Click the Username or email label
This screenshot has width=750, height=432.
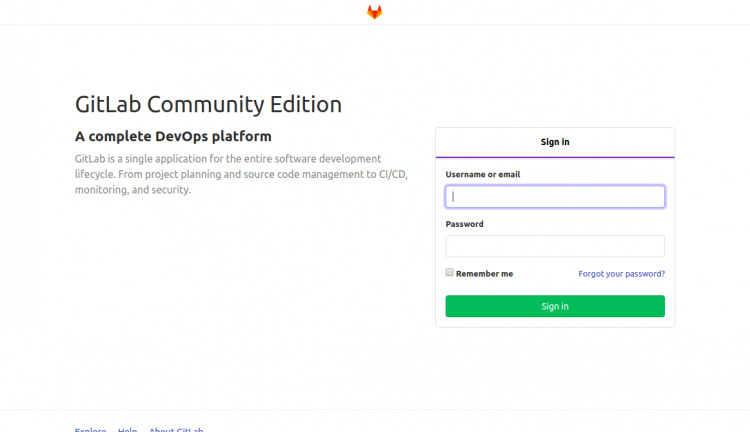click(x=483, y=174)
